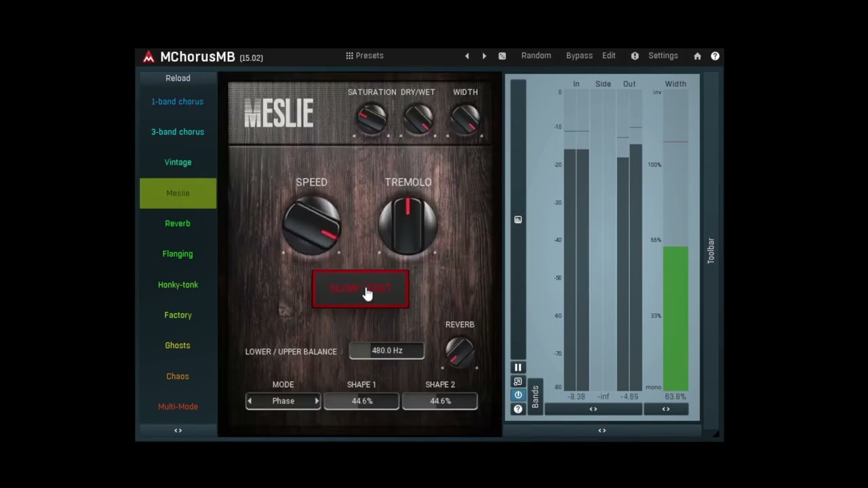Click the Shape 1 value field
This screenshot has width=868, height=488.
click(361, 401)
